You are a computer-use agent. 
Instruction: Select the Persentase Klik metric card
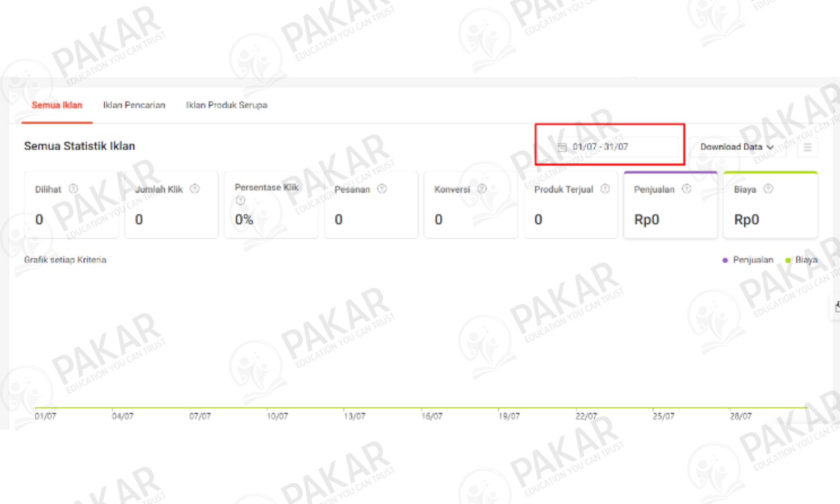point(271,205)
